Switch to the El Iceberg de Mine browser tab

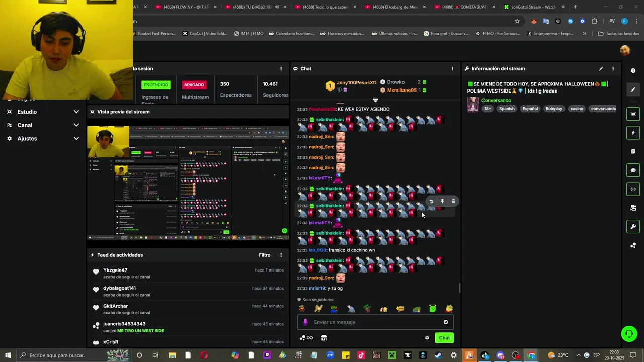pyautogui.click(x=396, y=7)
